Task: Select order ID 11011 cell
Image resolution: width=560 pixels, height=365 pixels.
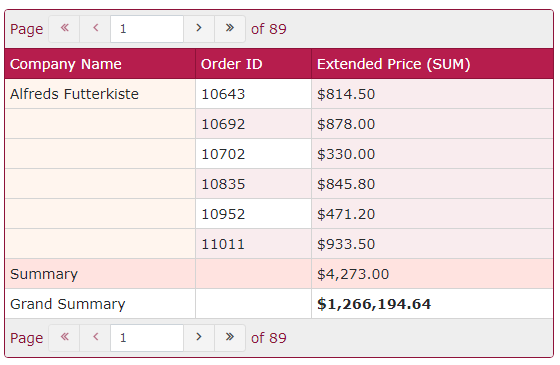Action: click(x=254, y=244)
